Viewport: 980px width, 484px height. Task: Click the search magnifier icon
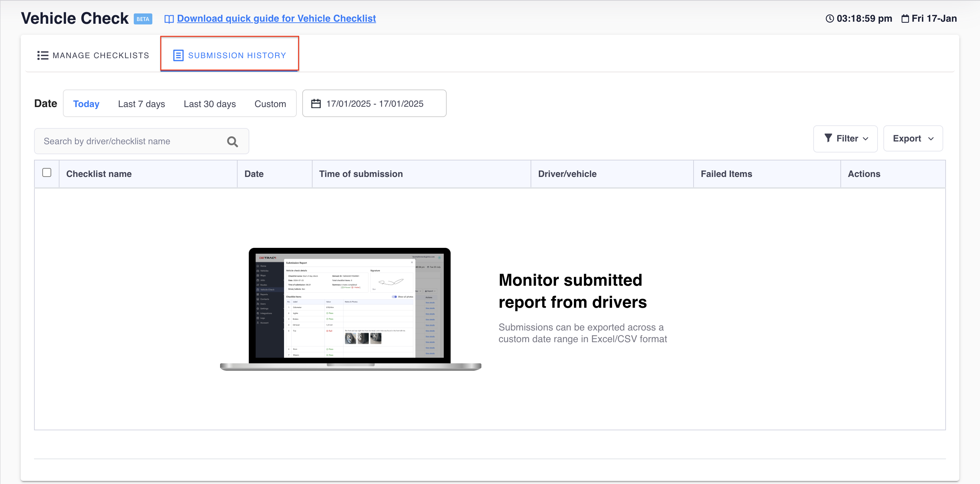coord(232,142)
